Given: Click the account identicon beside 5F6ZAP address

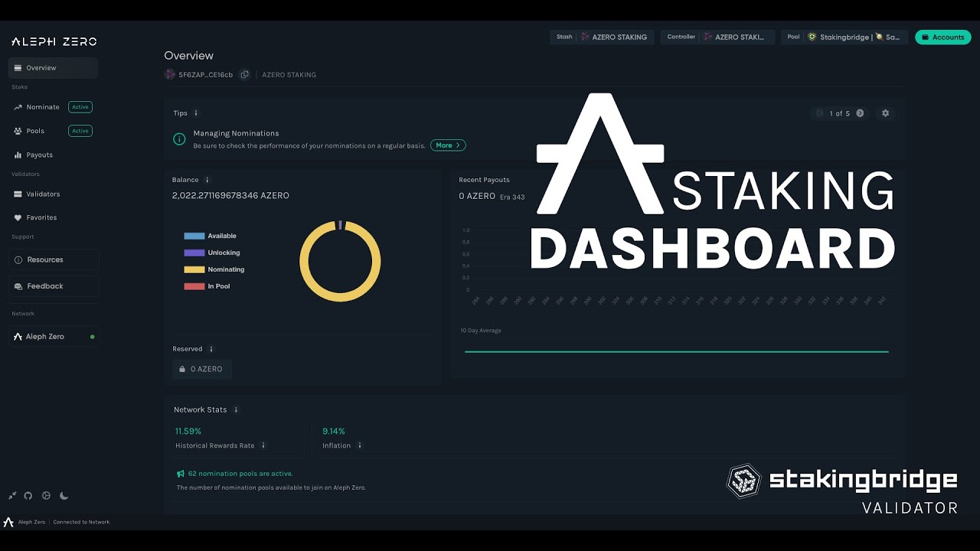Looking at the screenshot, I should [x=170, y=74].
